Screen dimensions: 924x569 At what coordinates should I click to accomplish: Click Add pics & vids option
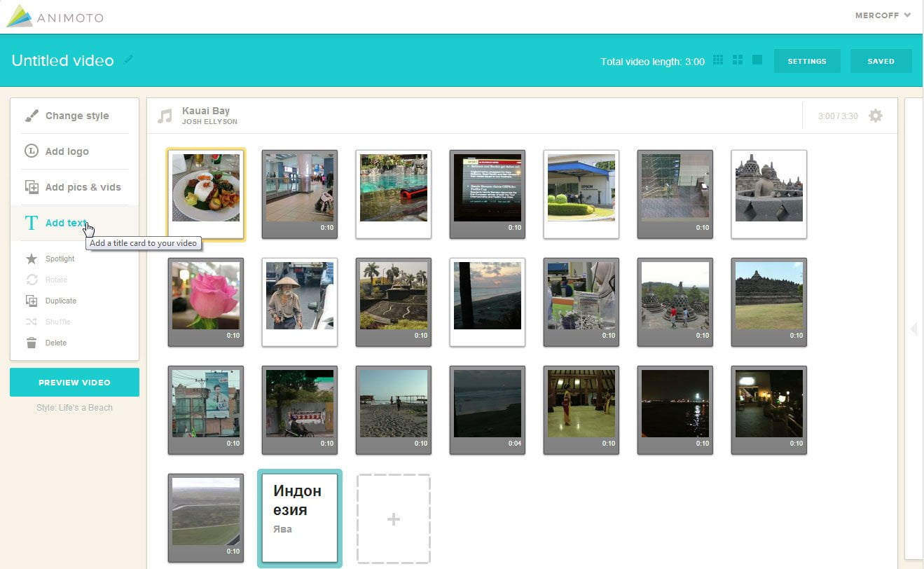tap(74, 187)
